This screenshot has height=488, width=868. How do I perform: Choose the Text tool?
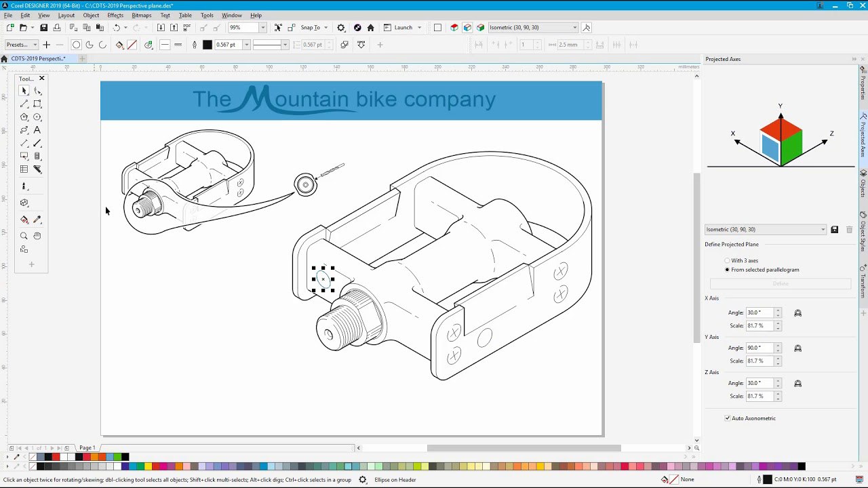click(x=37, y=130)
